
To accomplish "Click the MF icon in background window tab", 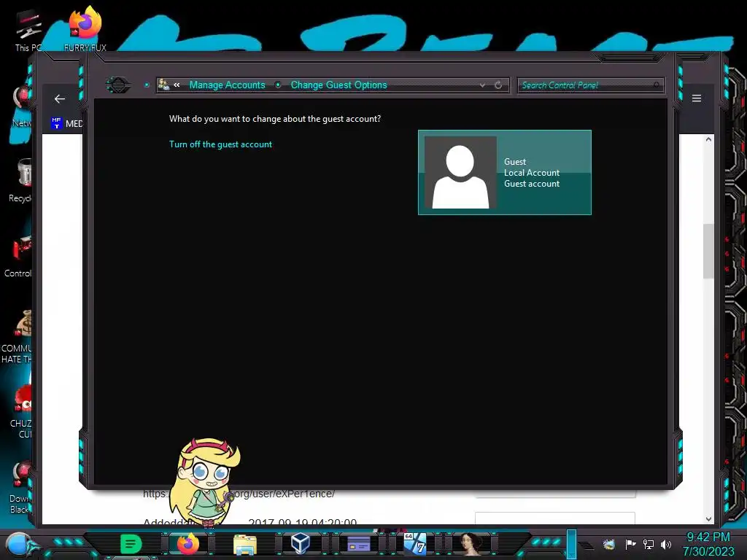I will pyautogui.click(x=57, y=122).
